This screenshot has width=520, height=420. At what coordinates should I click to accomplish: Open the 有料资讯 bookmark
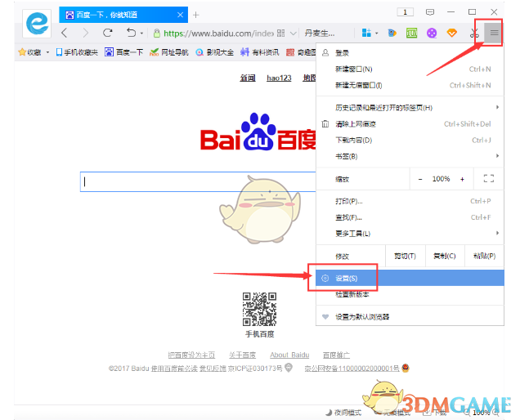coord(260,52)
